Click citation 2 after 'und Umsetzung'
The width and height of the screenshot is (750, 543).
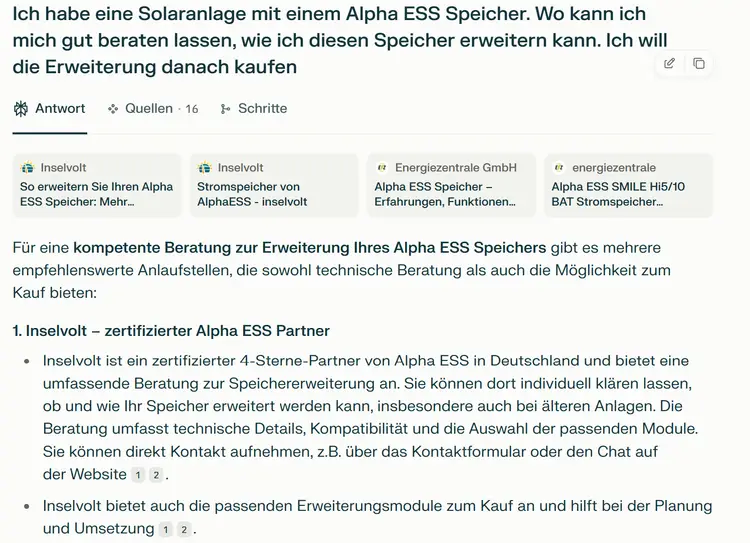tap(183, 529)
